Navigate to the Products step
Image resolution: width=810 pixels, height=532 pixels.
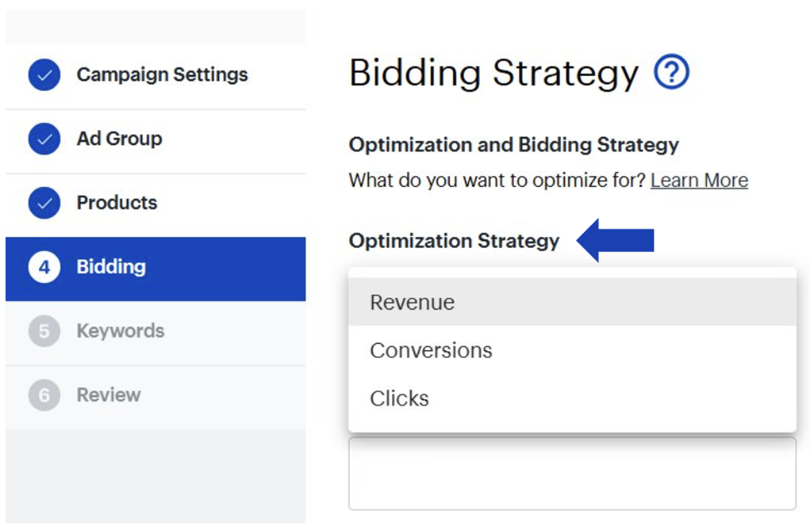(x=117, y=203)
